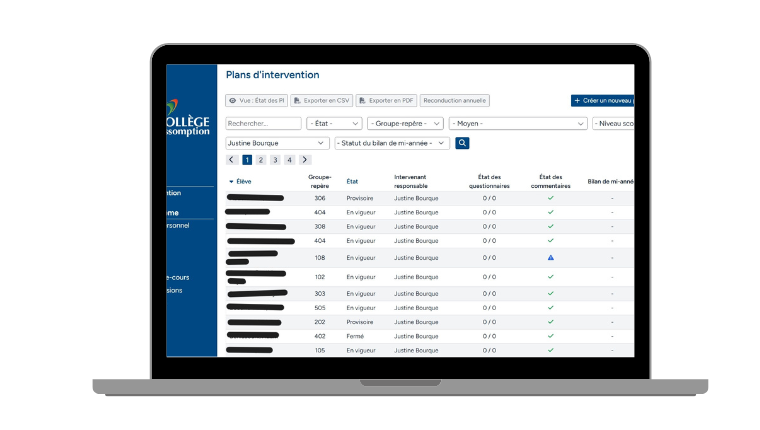Viewport: 760px width, 430px height.
Task: Click the plus icon on Créer un nouveau
Action: coord(577,101)
